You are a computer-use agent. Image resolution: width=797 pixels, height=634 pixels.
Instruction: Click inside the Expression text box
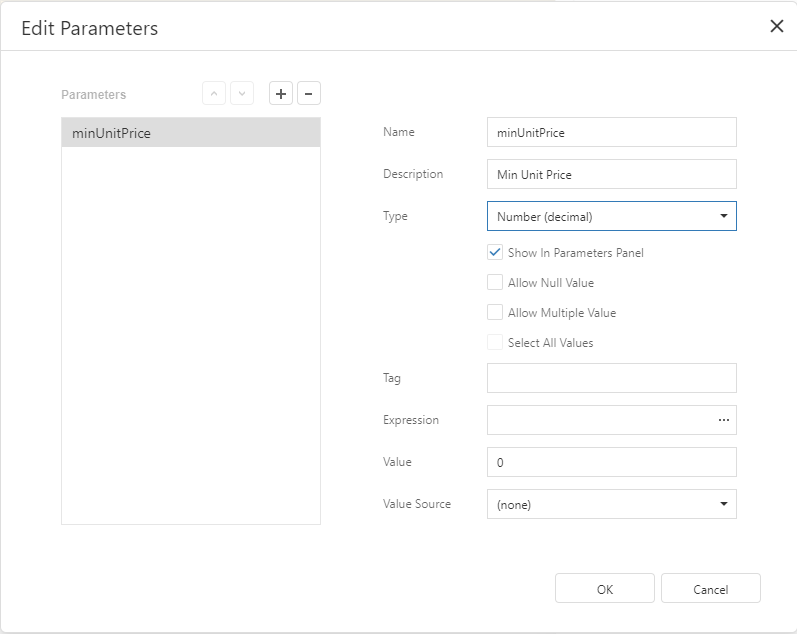598,420
